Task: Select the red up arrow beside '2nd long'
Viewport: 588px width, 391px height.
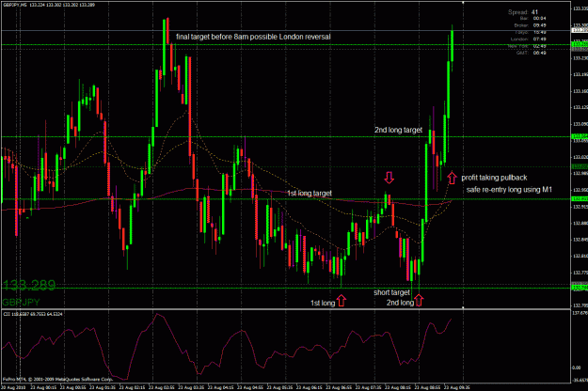Action: tap(419, 300)
